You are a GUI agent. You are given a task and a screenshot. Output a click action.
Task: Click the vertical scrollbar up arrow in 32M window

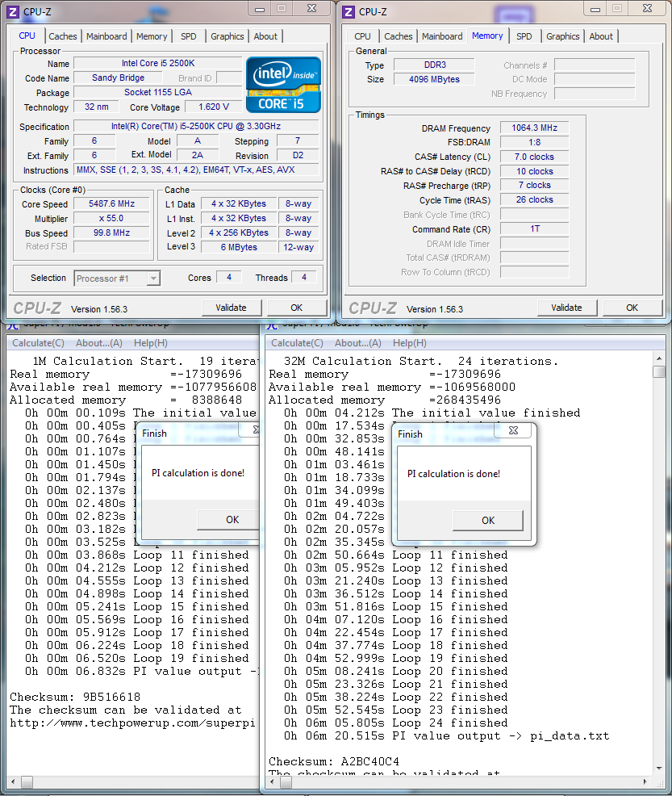(659, 358)
